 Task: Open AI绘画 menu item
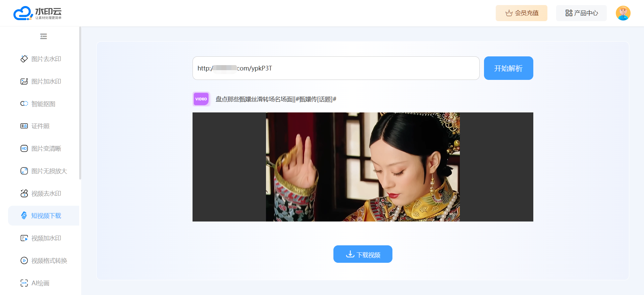click(44, 283)
